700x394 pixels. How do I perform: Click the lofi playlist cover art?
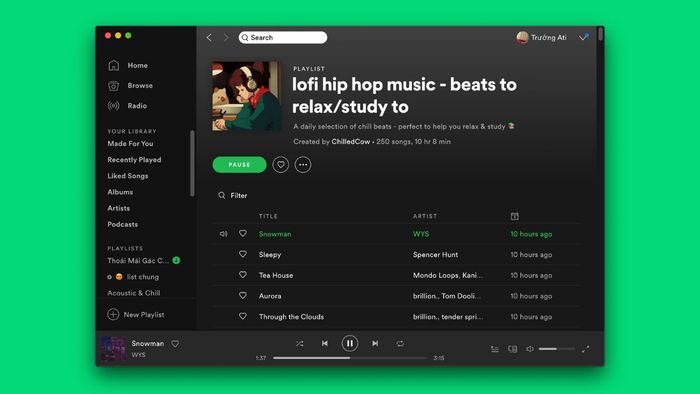pyautogui.click(x=246, y=96)
